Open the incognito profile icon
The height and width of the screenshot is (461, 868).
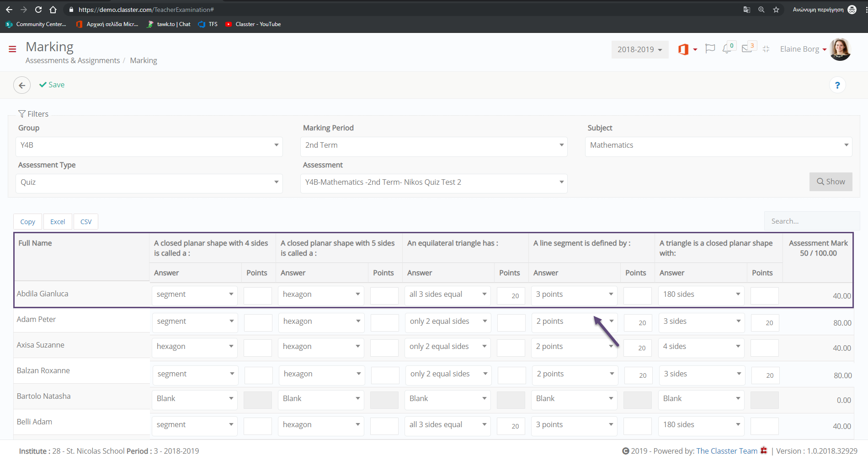pos(852,10)
